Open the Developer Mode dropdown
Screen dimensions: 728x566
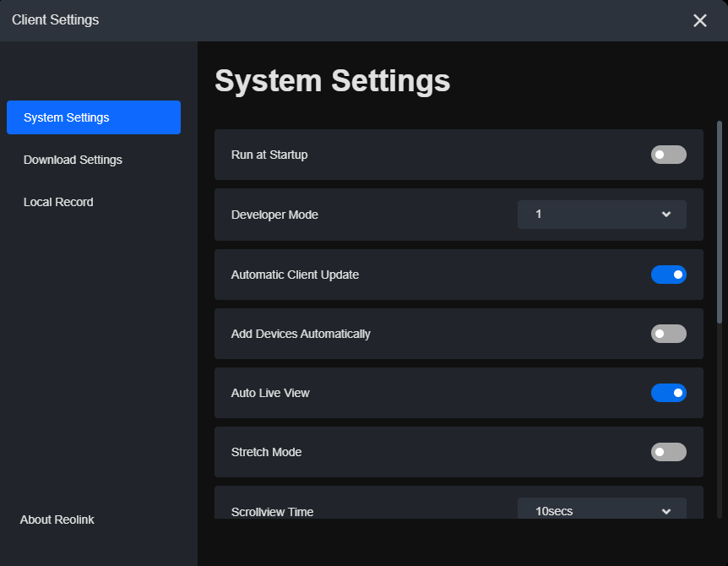pos(601,215)
